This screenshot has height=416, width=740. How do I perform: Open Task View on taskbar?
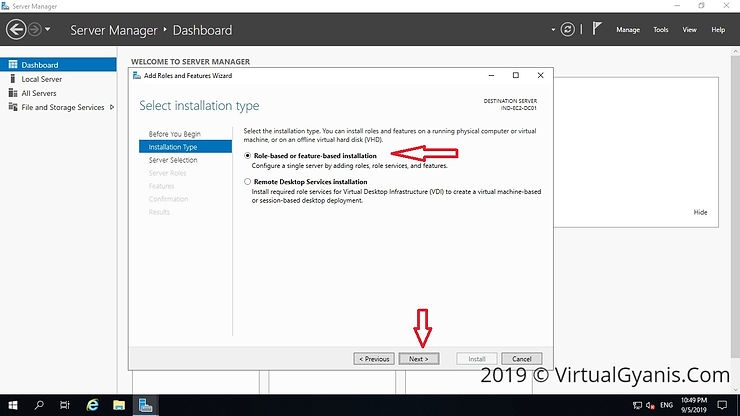pyautogui.click(x=66, y=405)
